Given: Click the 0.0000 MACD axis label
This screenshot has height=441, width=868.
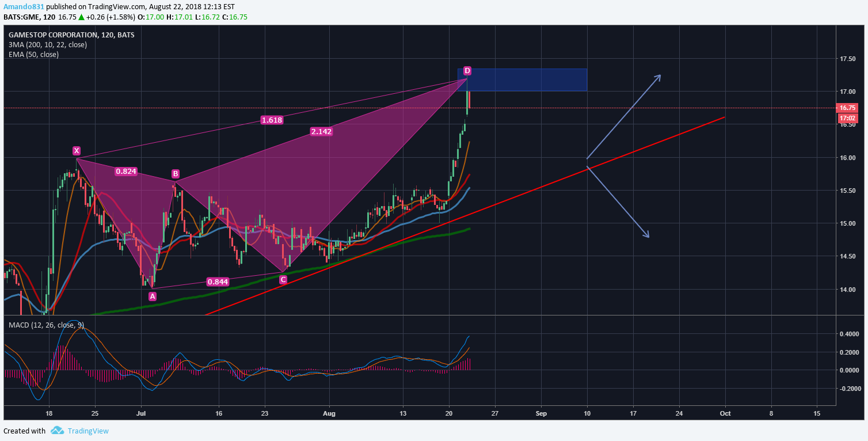Looking at the screenshot, I should point(849,370).
